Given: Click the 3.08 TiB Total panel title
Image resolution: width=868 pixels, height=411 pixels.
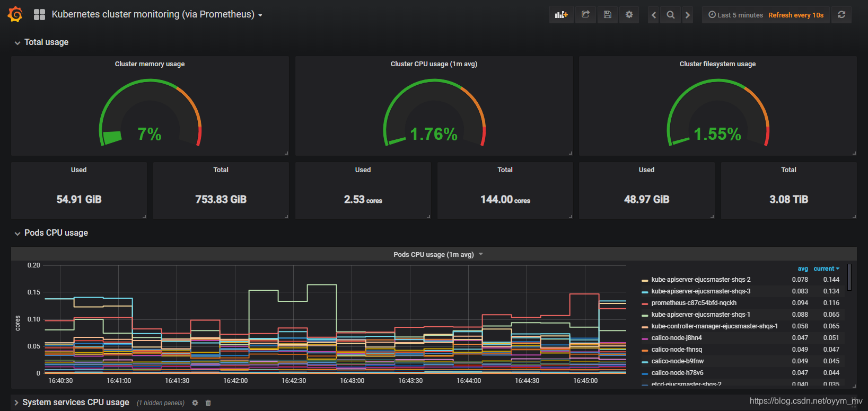Looking at the screenshot, I should pos(788,169).
